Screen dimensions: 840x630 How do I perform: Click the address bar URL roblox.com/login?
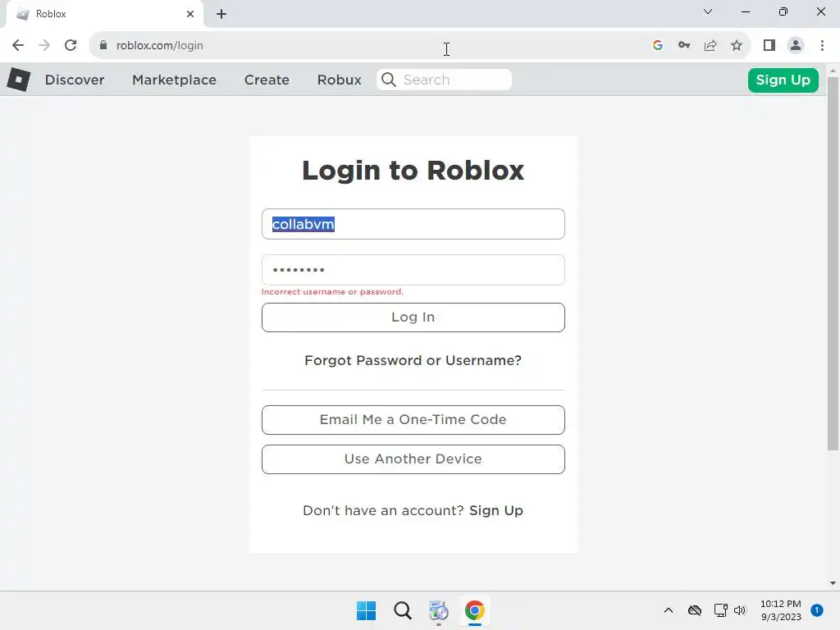[160, 46]
